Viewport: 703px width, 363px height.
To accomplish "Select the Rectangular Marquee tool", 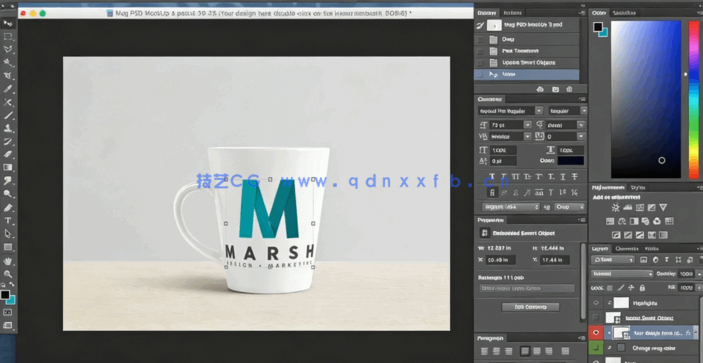I will [8, 37].
